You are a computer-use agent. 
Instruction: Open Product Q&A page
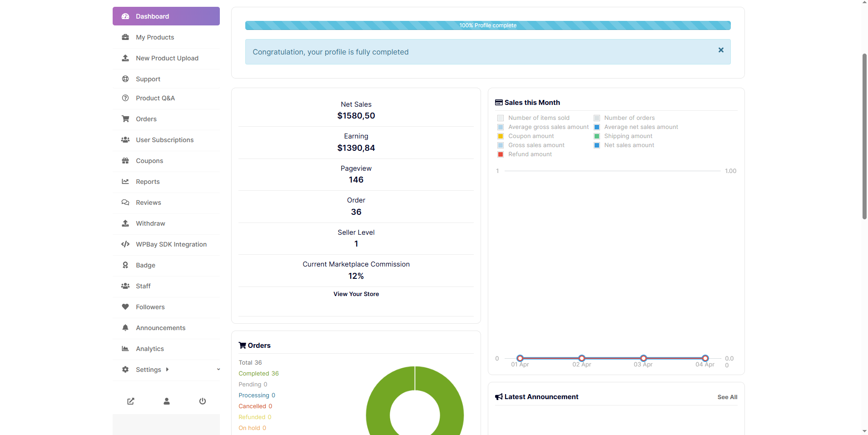click(166, 98)
